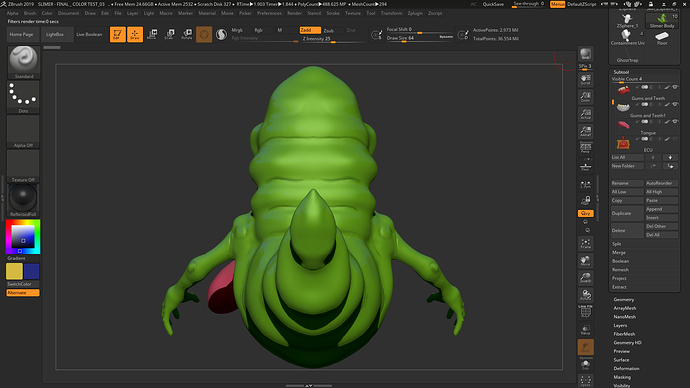Toggle the Transp transparency icon
Image resolution: width=690 pixels, height=388 pixels.
tap(585, 330)
